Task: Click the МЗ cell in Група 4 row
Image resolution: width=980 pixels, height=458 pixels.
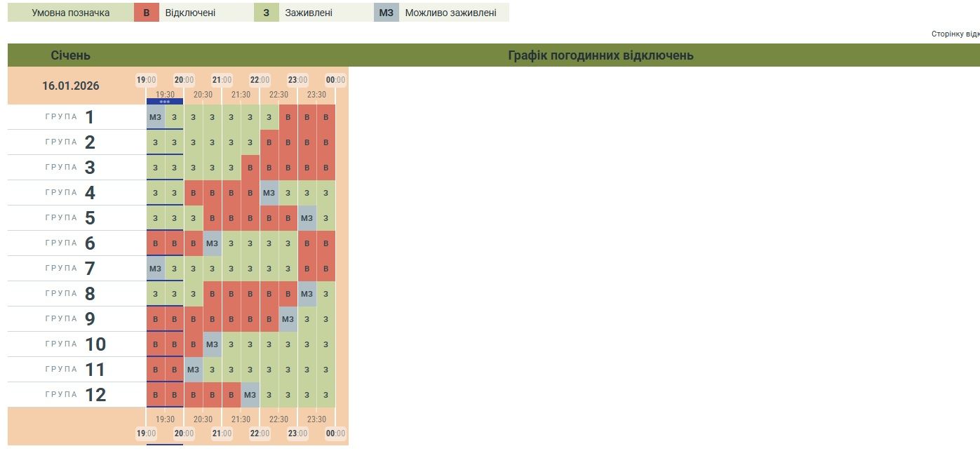Action: click(x=269, y=193)
